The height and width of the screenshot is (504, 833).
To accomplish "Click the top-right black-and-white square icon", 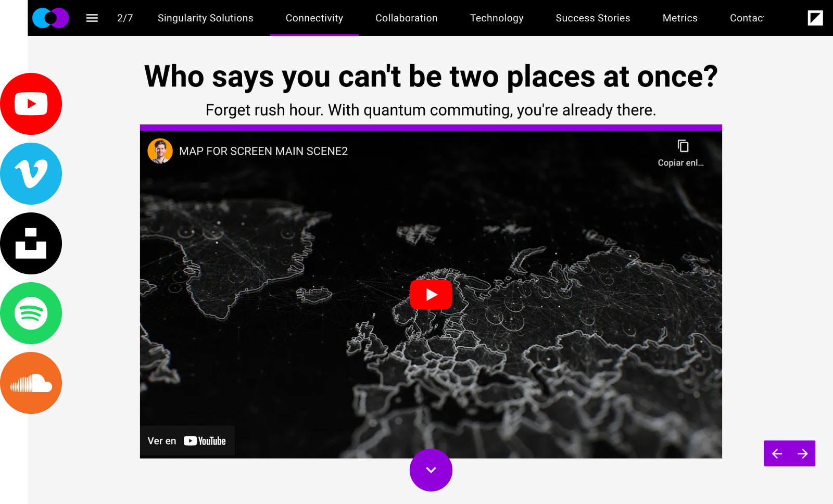I will tap(815, 18).
